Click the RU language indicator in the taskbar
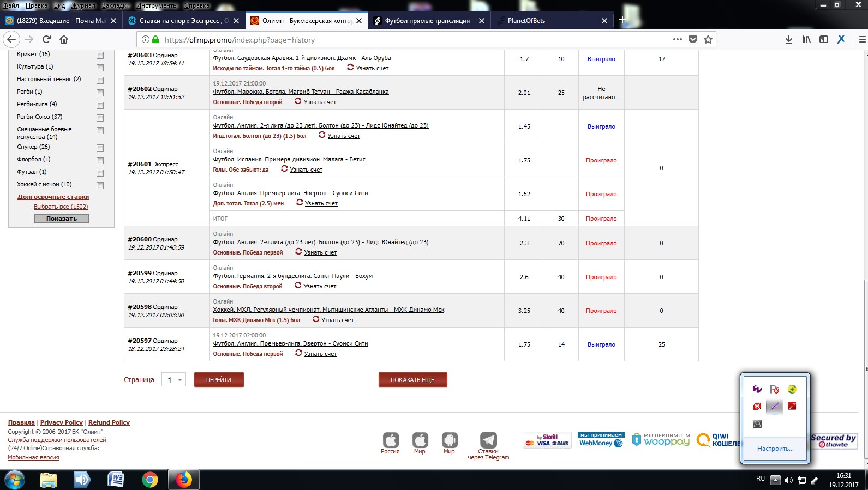The width and height of the screenshot is (868, 490). [761, 479]
